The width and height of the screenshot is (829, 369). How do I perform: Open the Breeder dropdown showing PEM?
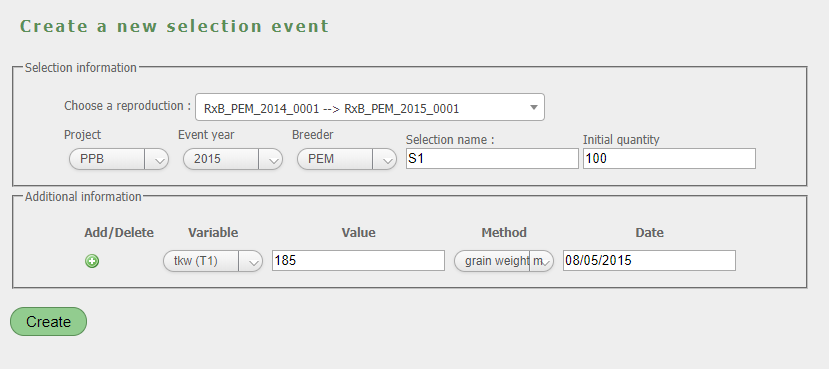tap(347, 159)
